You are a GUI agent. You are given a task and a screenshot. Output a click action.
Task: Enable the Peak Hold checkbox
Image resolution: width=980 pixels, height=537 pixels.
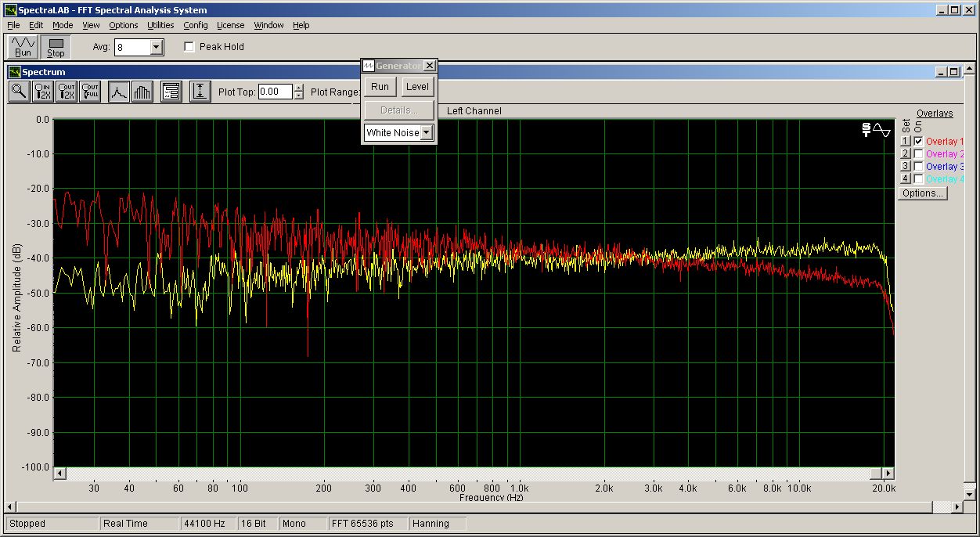tap(189, 47)
